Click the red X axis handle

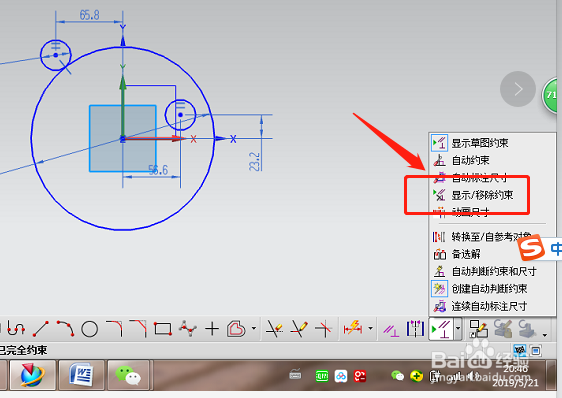pyautogui.click(x=194, y=139)
